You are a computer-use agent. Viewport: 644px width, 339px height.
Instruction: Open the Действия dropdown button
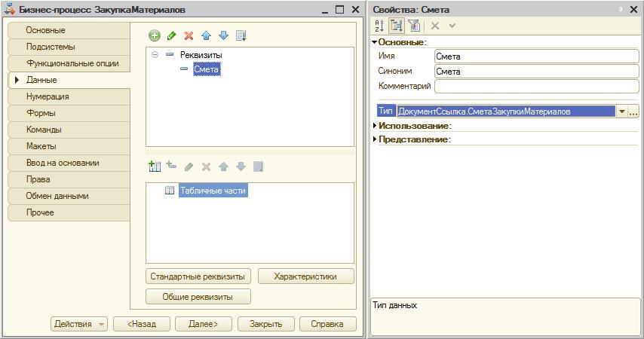point(79,324)
